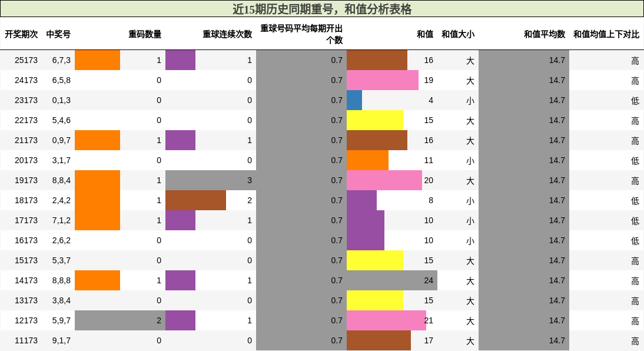Select period cell 25173
The width and height of the screenshot is (644, 351).
(26, 61)
